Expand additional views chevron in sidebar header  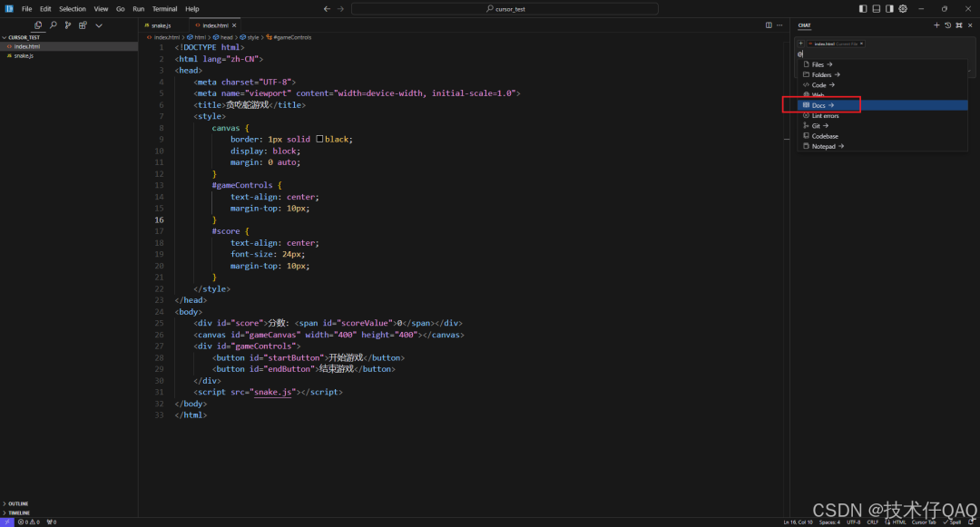pos(99,25)
